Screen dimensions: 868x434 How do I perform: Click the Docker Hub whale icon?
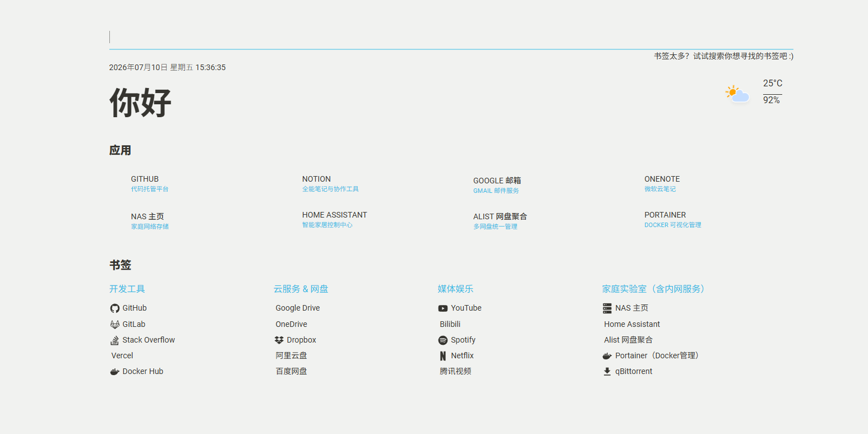(x=115, y=372)
